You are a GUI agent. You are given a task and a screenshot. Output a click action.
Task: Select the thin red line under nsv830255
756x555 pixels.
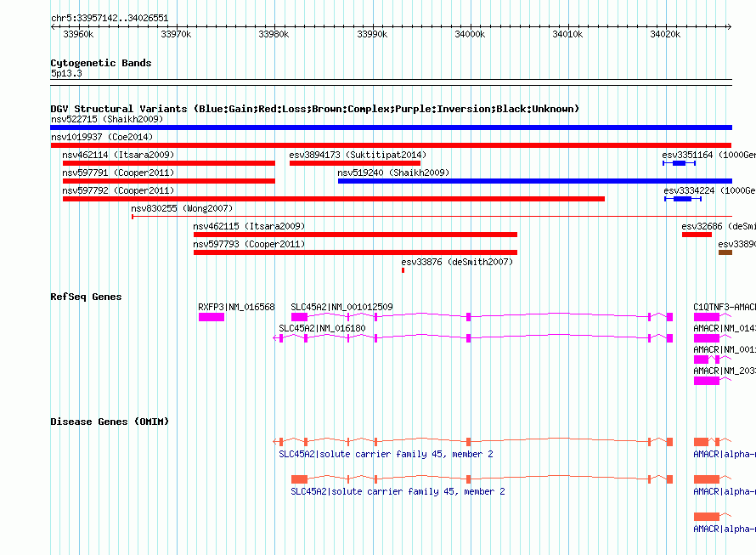click(432, 217)
